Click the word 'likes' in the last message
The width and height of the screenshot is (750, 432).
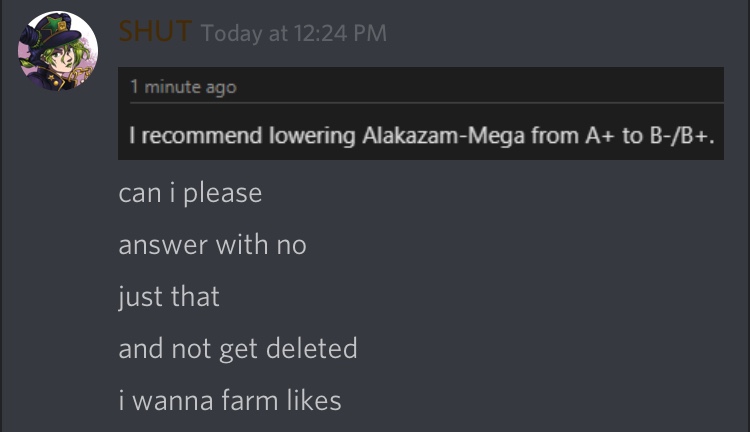click(313, 401)
